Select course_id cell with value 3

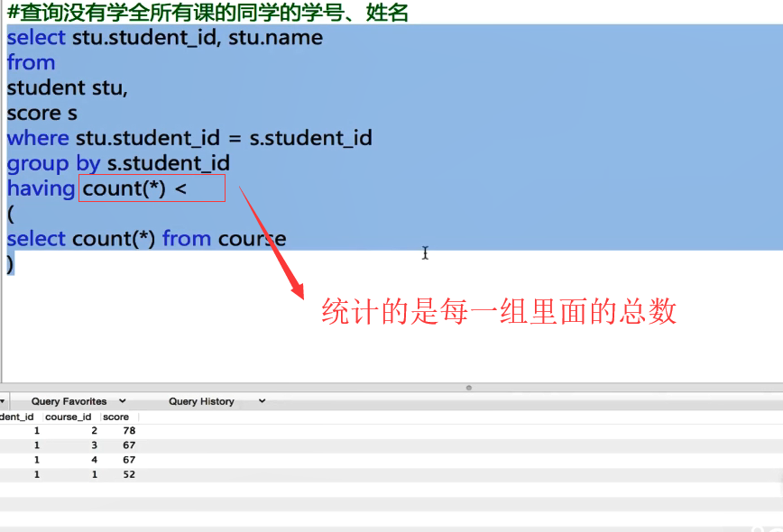(x=94, y=445)
